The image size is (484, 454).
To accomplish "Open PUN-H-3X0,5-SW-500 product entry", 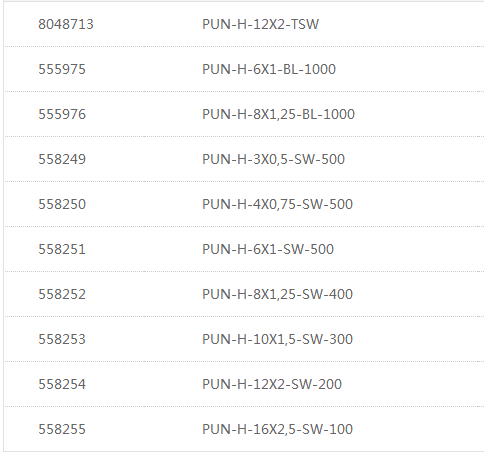I will click(x=273, y=159).
